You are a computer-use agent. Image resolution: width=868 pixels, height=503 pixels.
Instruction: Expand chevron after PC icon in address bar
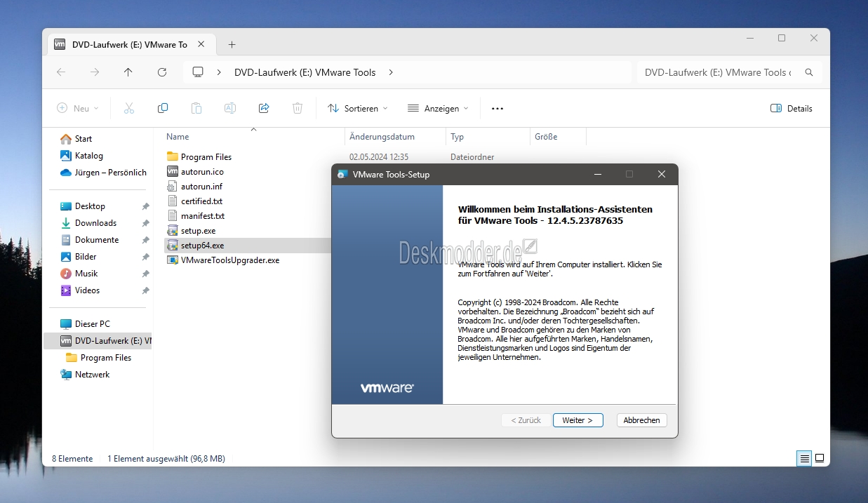[220, 72]
